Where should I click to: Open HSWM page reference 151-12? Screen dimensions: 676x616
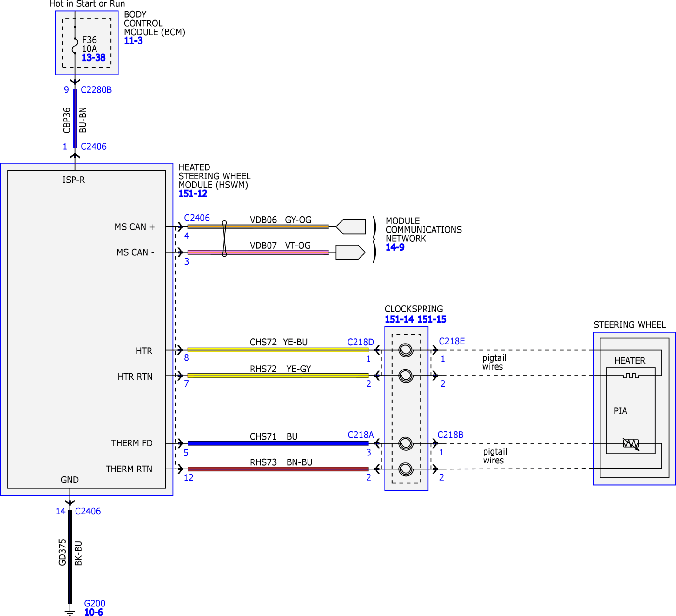coord(193,194)
